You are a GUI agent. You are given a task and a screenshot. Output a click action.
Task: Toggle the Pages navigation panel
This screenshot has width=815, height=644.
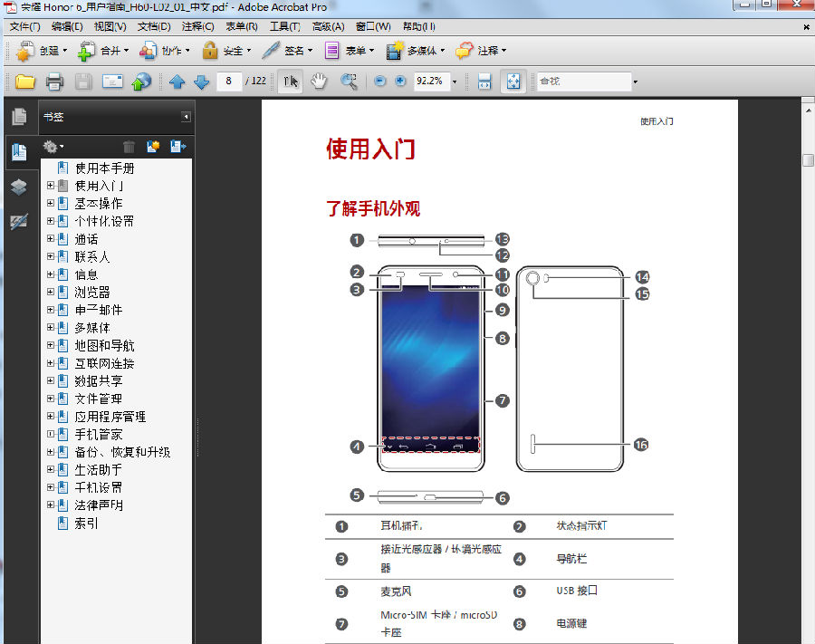(x=19, y=115)
